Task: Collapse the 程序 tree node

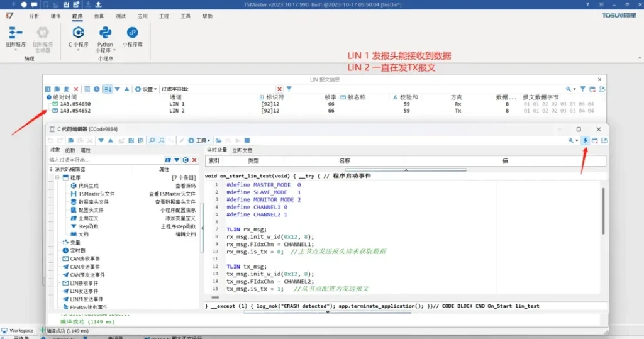Action: tap(57, 178)
